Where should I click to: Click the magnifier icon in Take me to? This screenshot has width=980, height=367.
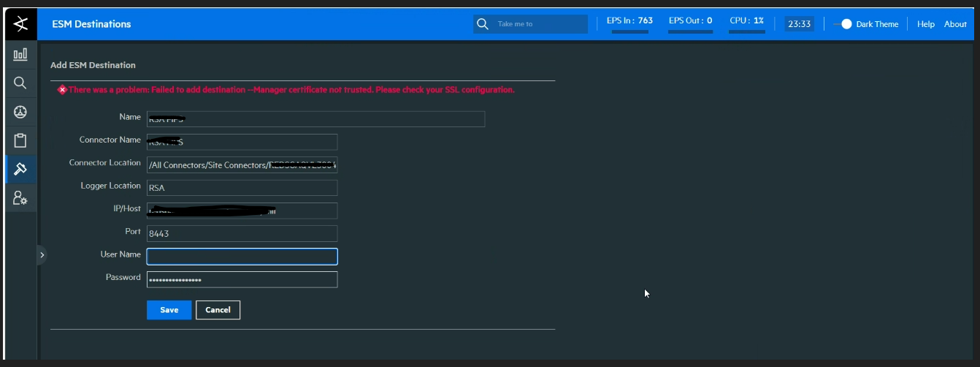coord(482,24)
